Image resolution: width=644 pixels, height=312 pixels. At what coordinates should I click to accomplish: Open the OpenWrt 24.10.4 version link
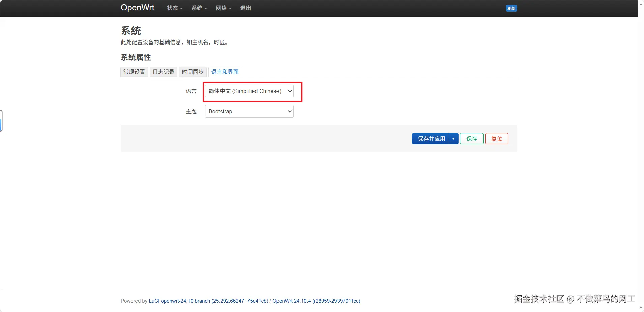tap(316, 301)
